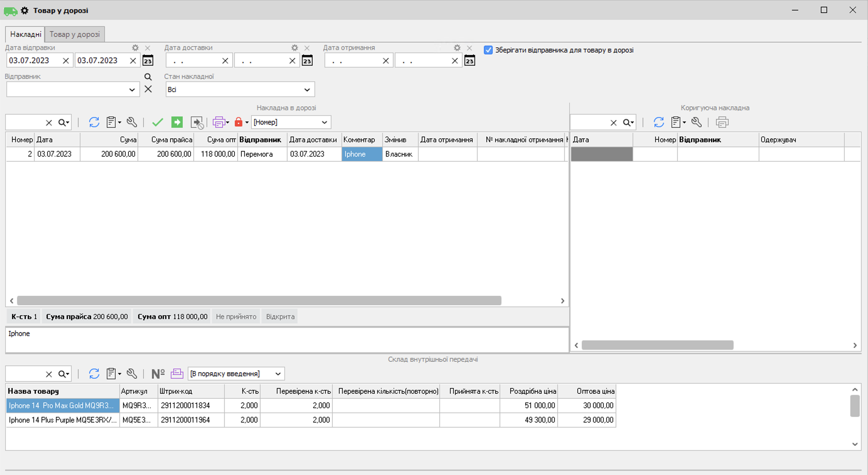Image resolution: width=868 pixels, height=475 pixels.
Task: Switch to the 'Товар у дорозі' tab
Action: (x=74, y=35)
